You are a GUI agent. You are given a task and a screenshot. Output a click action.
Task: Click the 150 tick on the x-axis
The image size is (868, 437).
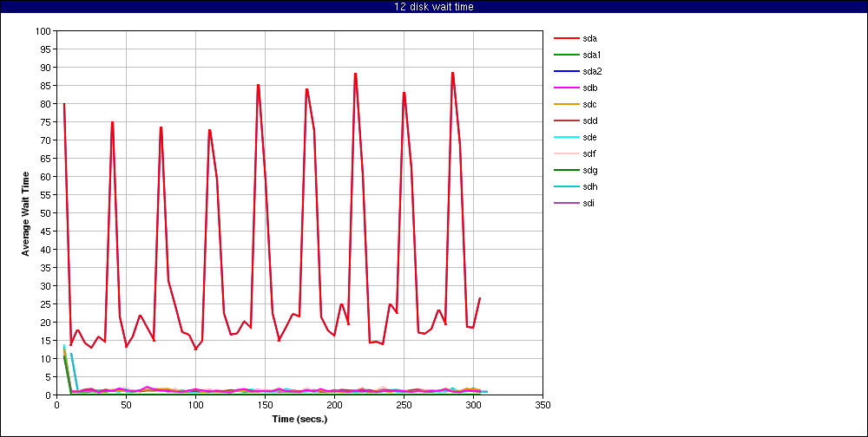pyautogui.click(x=265, y=405)
